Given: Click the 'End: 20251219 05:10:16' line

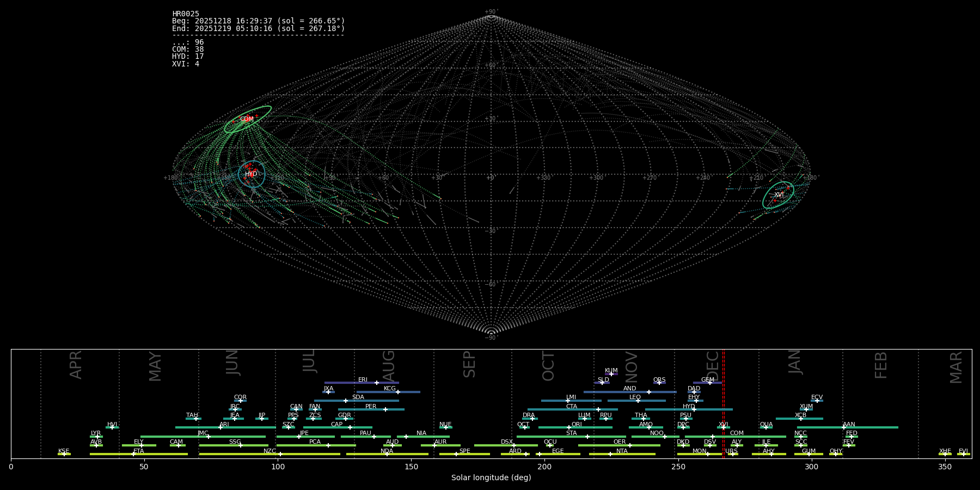Looking at the screenshot, I should 259,29.
